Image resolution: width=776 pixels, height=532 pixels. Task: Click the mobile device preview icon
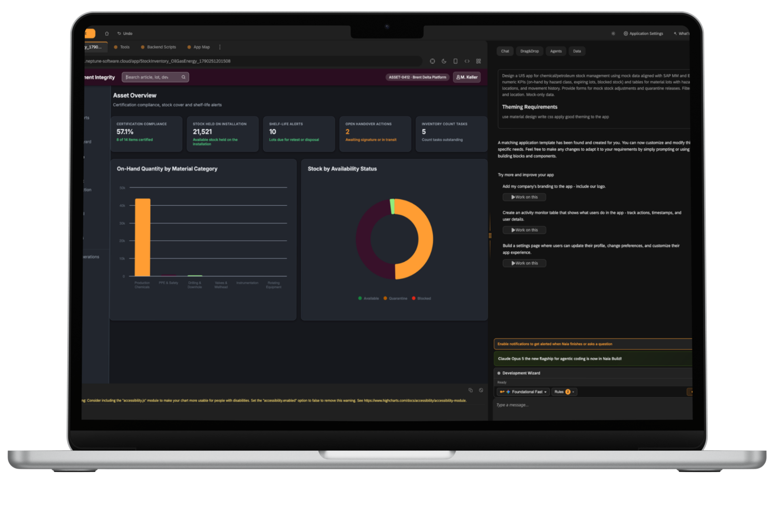[x=455, y=61]
